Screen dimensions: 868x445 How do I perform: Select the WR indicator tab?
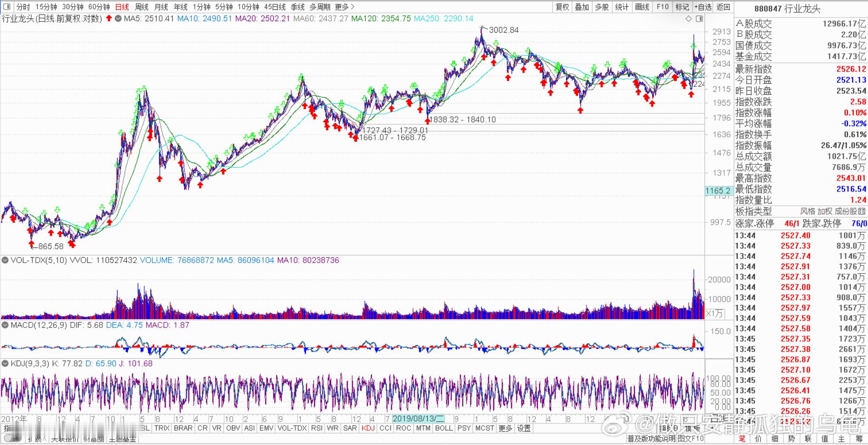pos(333,428)
